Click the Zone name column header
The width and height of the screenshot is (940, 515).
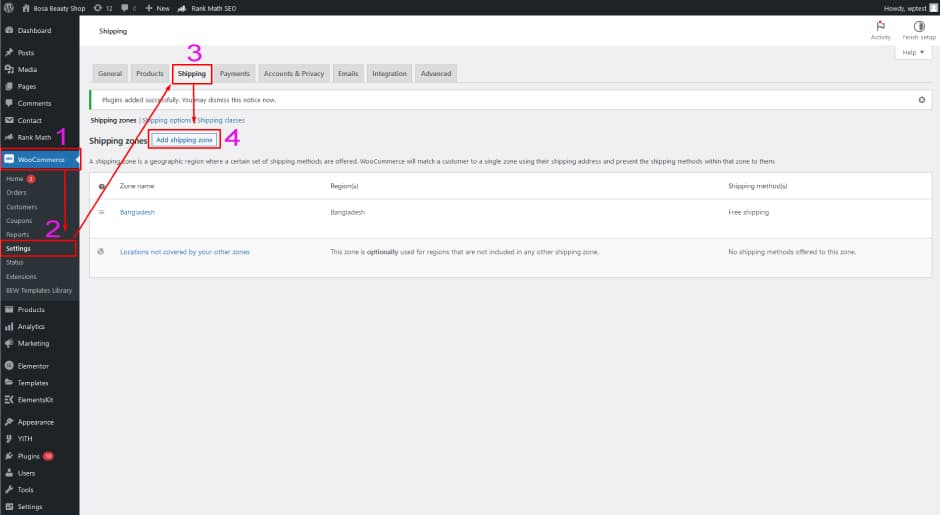[x=137, y=186]
